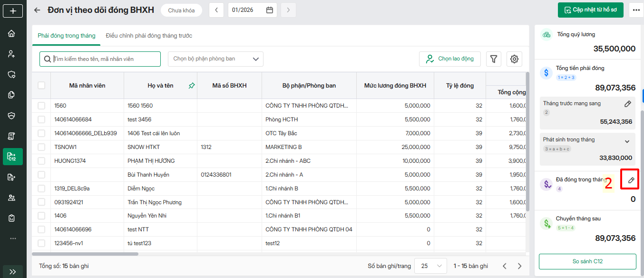This screenshot has height=278, width=644.
Task: Check the row for SNOW HTKT
Action: [41, 147]
